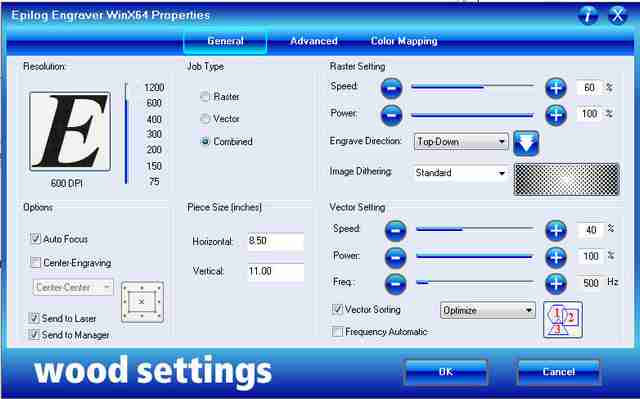The height and width of the screenshot is (399, 640).
Task: Switch to the Color Mapping tab
Action: point(404,41)
